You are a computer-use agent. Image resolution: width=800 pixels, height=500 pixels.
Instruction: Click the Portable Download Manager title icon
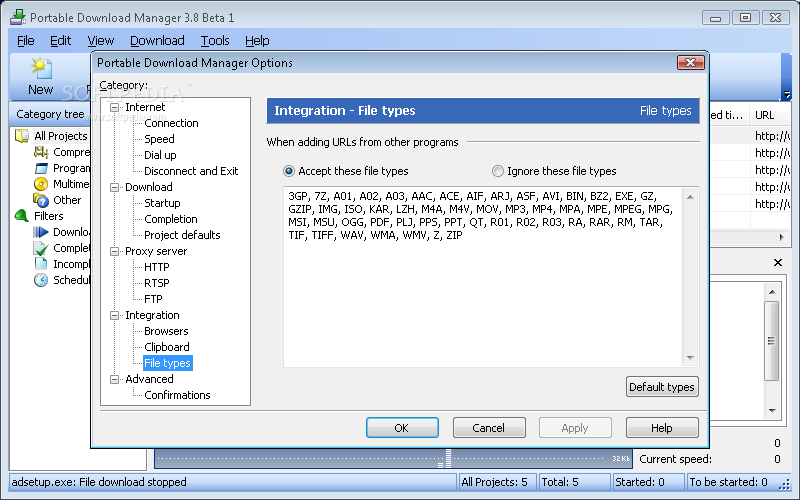click(x=18, y=17)
